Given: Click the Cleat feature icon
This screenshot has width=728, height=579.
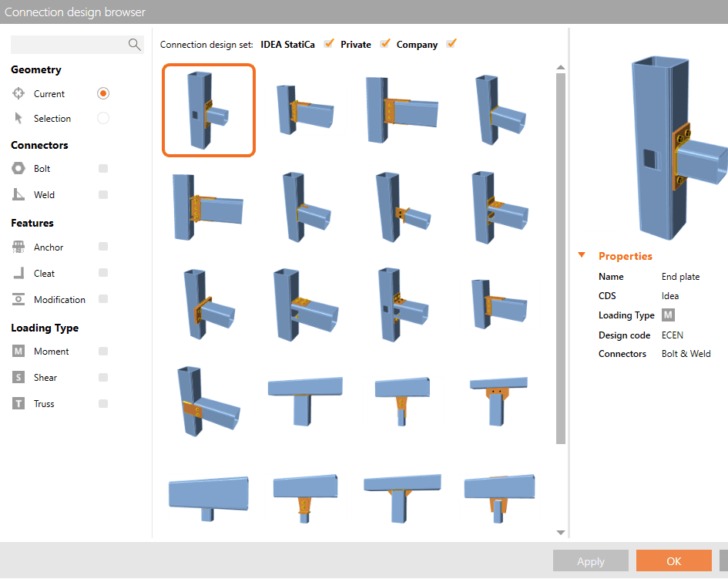Looking at the screenshot, I should 18,273.
